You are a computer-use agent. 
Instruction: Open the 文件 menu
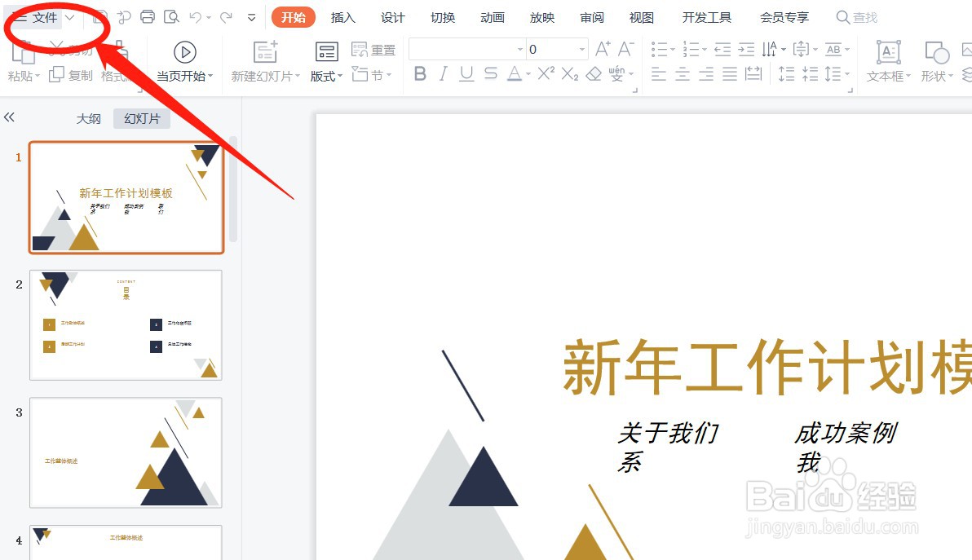point(38,17)
